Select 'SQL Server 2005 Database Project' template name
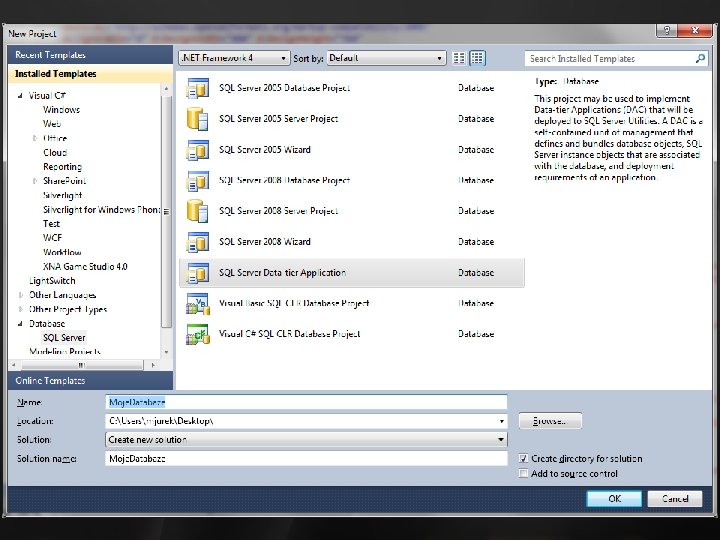This screenshot has height=540, width=720. 284,88
